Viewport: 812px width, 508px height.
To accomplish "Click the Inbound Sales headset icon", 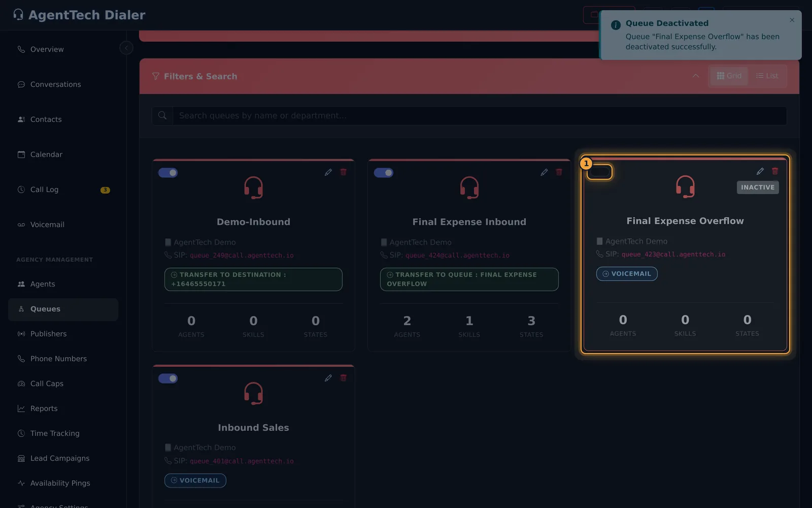I will [253, 394].
